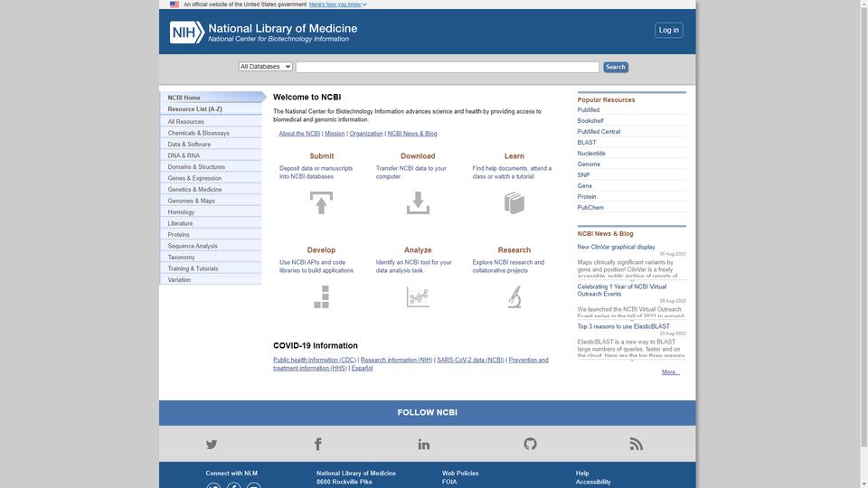Screen dimensions: 868x488
Task: Open the Español link
Action: (x=362, y=368)
